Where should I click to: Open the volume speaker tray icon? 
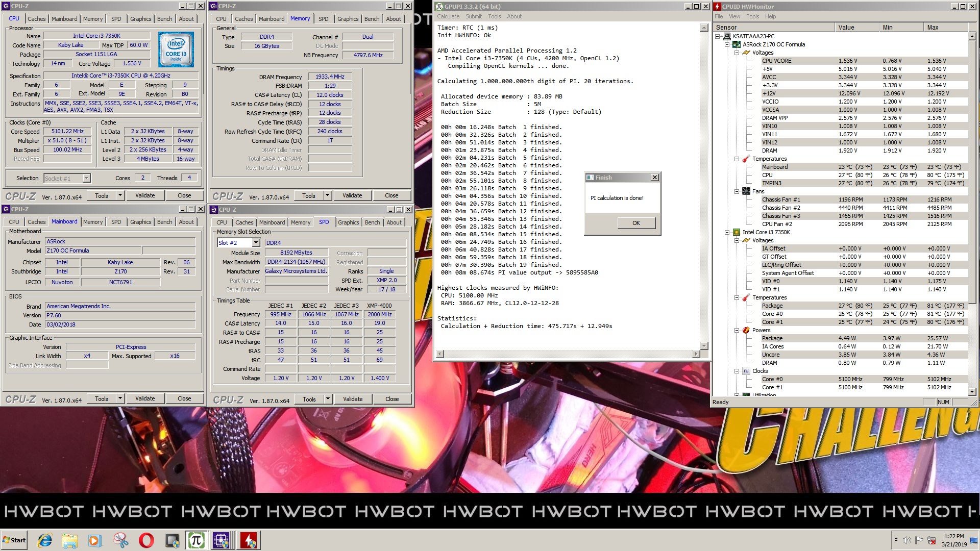coord(907,540)
